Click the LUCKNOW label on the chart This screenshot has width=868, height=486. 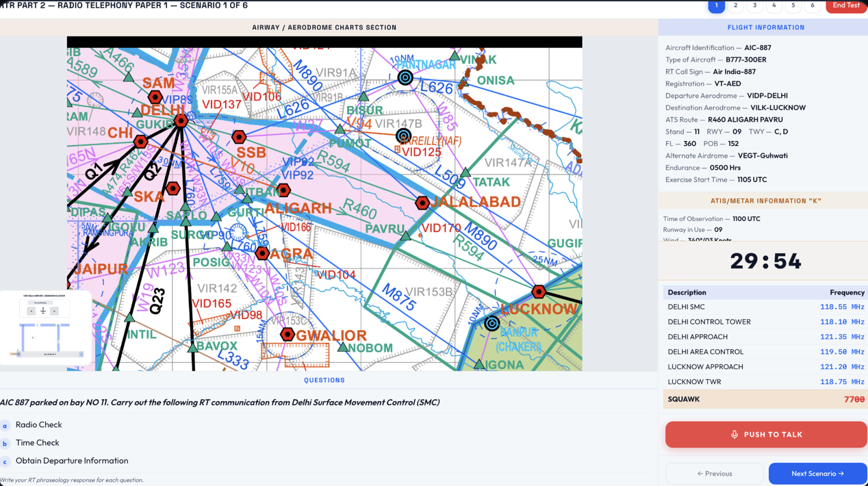539,309
